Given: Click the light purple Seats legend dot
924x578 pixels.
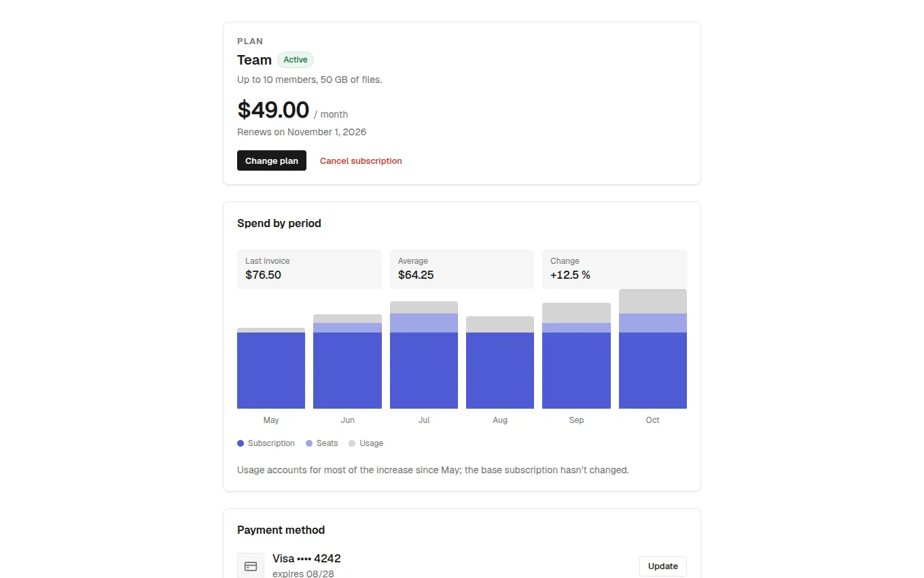Looking at the screenshot, I should coord(309,443).
